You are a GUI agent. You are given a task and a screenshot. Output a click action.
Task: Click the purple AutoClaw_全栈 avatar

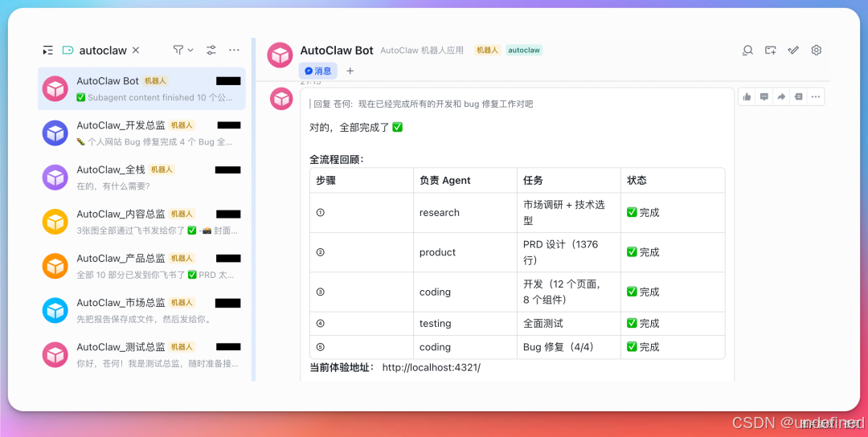(x=55, y=178)
